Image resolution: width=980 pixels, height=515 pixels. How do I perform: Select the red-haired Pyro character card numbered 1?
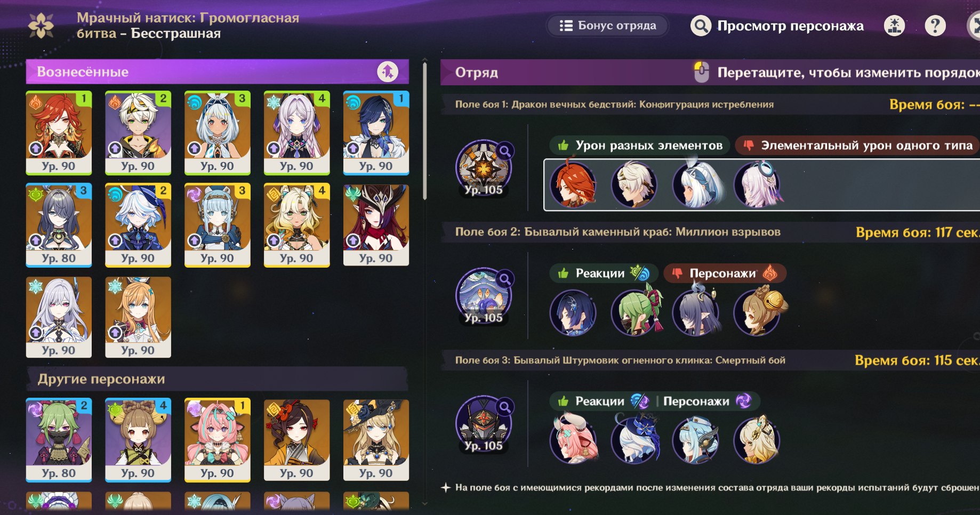coord(59,133)
